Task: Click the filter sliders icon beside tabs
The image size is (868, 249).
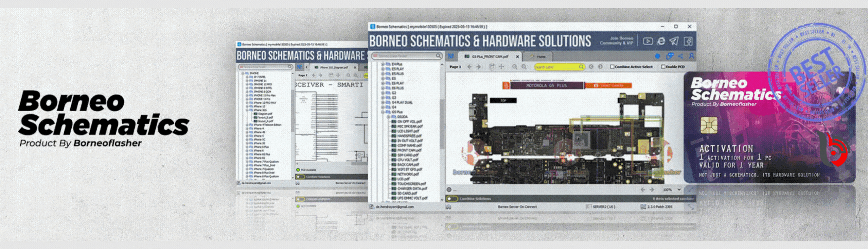Action: pos(451,56)
